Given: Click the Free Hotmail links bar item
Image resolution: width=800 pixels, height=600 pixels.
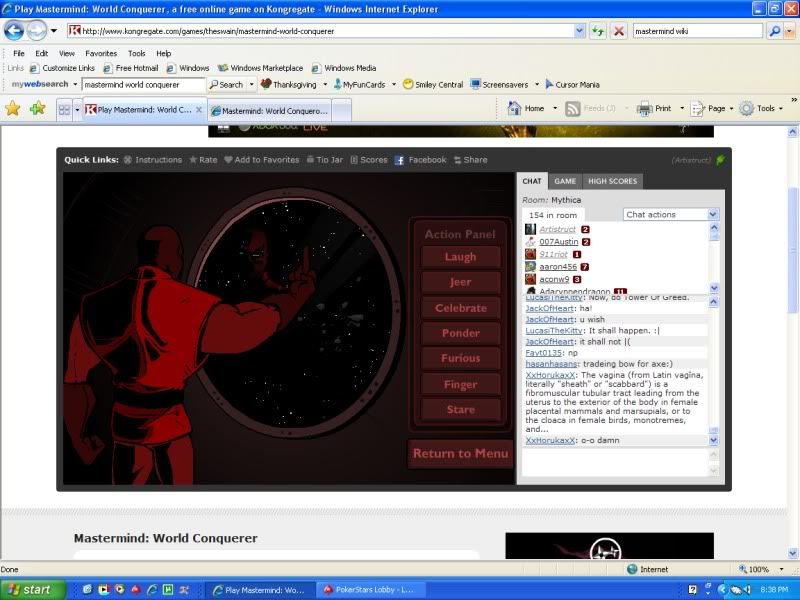Looking at the screenshot, I should pos(131,68).
